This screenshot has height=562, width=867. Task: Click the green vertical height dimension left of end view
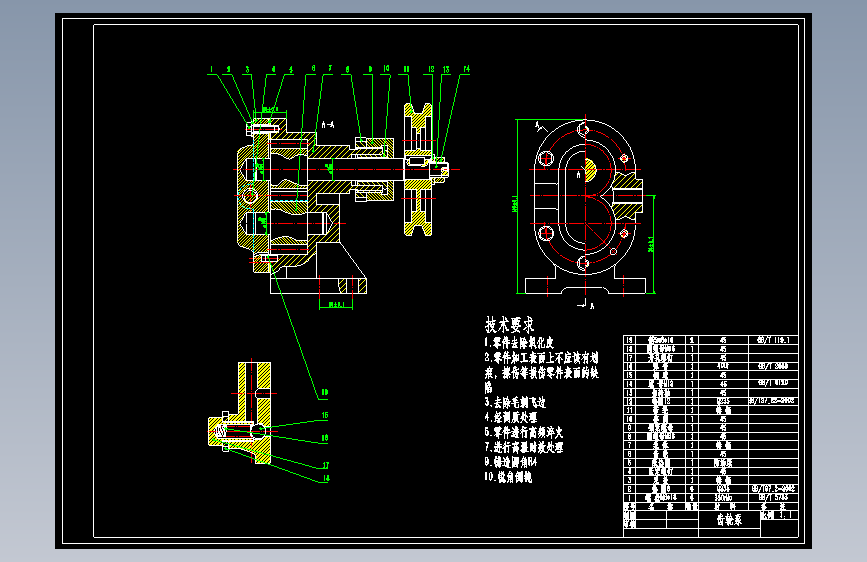pos(516,206)
